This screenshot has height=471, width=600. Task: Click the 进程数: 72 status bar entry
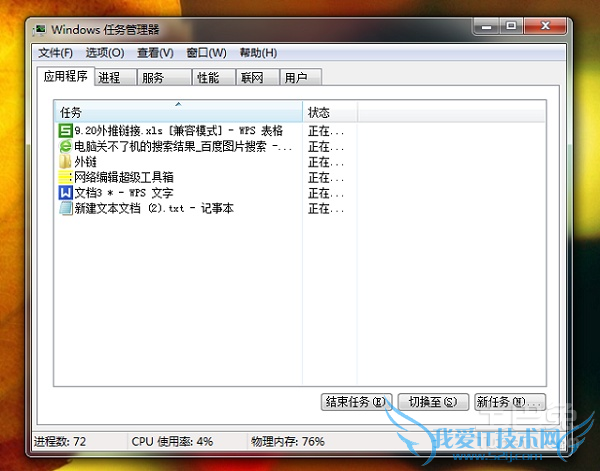60,442
